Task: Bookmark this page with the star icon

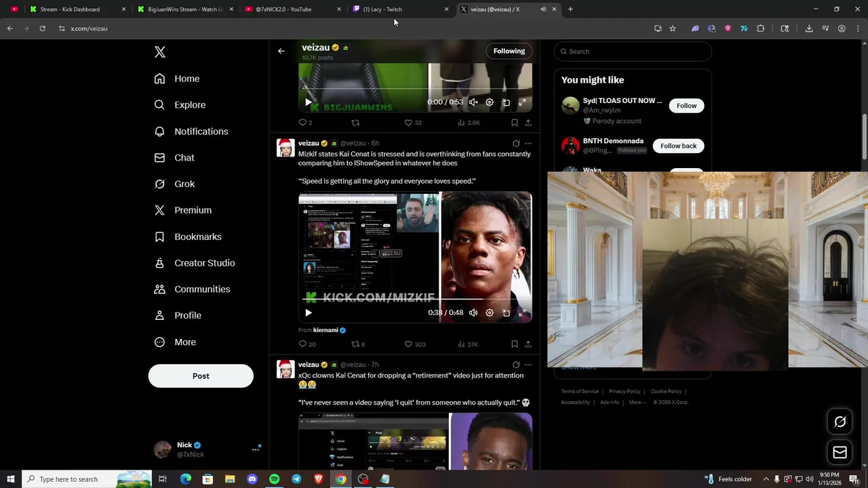Action: [x=673, y=28]
